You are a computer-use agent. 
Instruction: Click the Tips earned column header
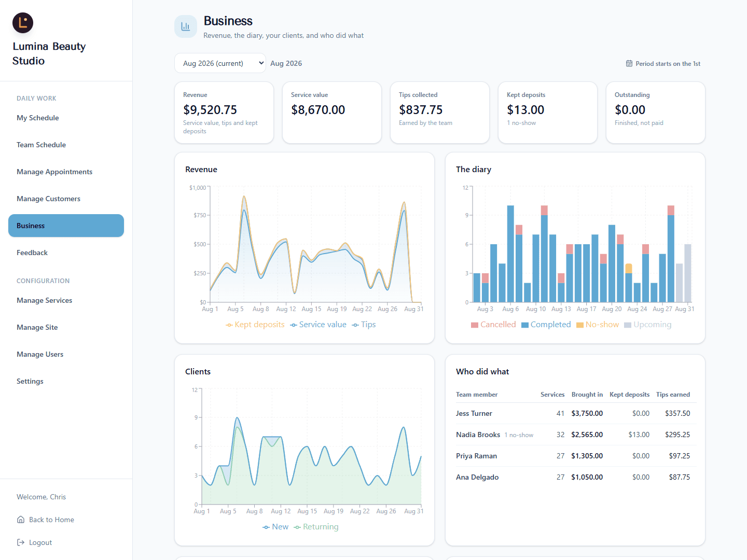673,395
